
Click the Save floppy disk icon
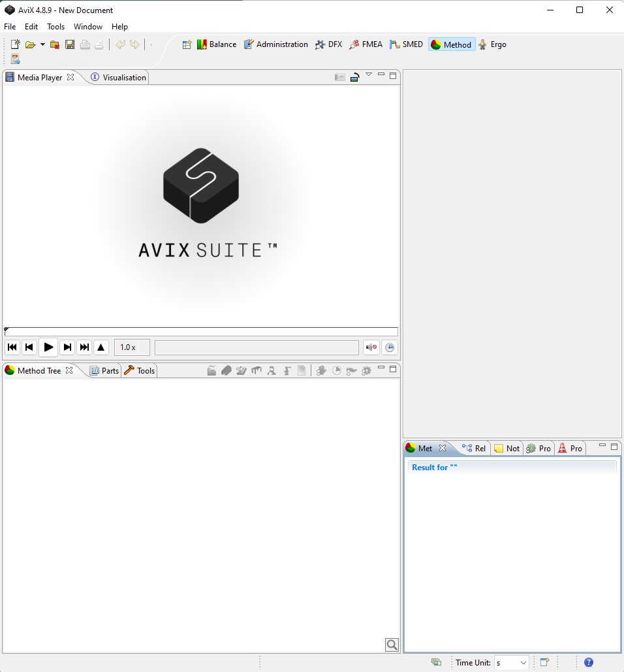coord(70,44)
